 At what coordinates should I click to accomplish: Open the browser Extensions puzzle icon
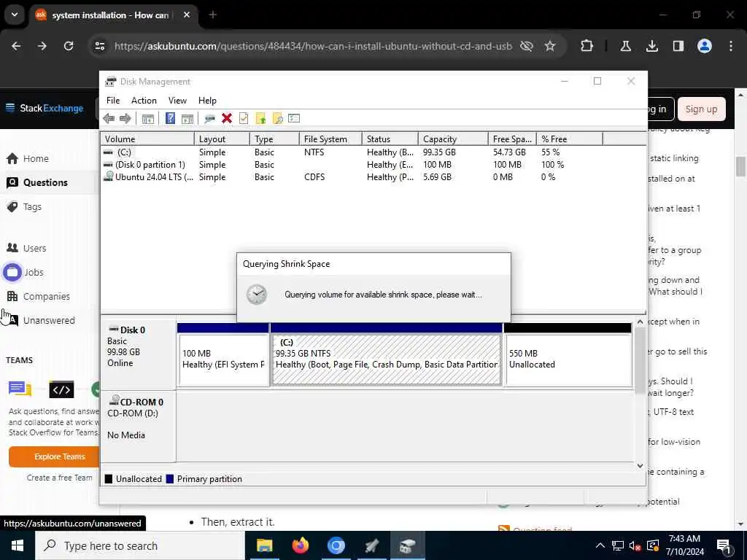pyautogui.click(x=587, y=46)
